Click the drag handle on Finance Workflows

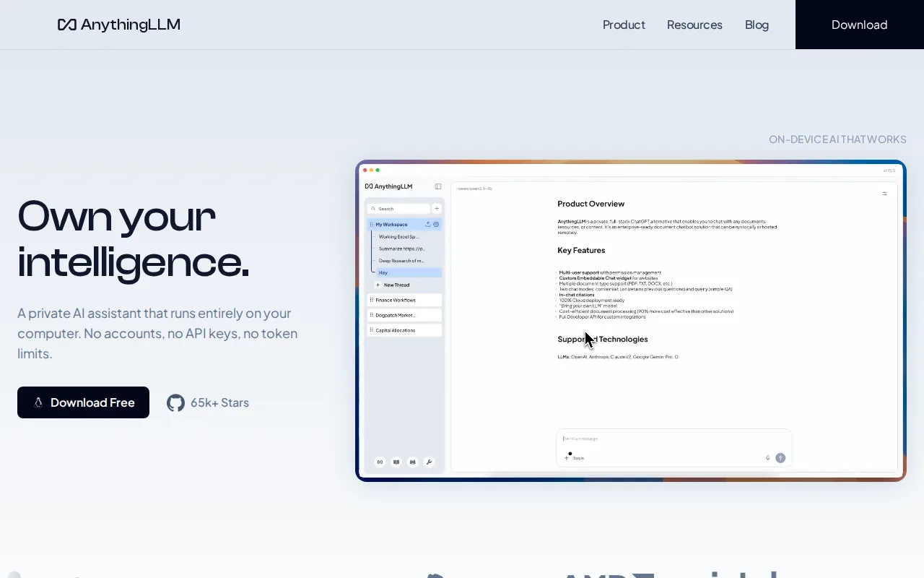[372, 300]
